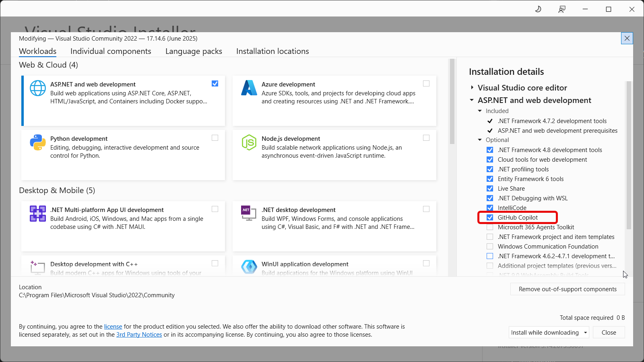Screen dimensions: 644x362
Task: Click the ASP.NET globe workload icon
Action: [x=38, y=88]
